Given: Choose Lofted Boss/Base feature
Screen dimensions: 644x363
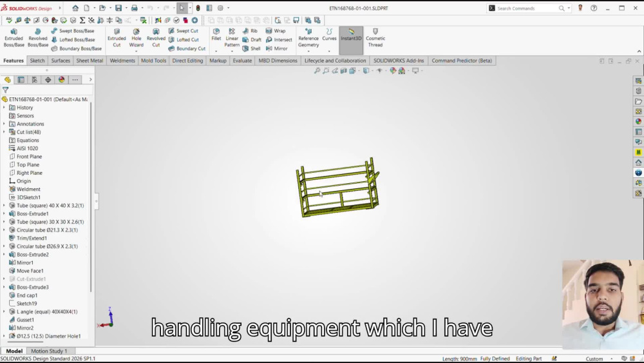Looking at the screenshot, I should point(73,39).
